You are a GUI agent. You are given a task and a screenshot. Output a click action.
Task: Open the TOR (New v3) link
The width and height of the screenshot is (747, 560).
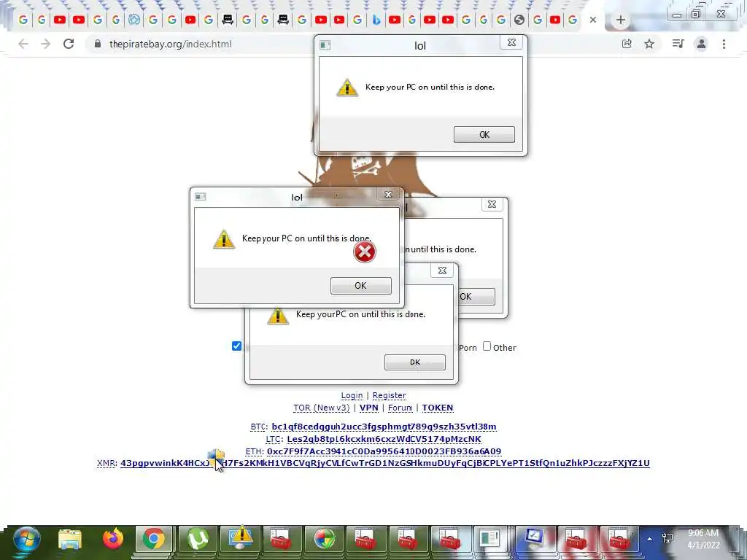(x=322, y=408)
